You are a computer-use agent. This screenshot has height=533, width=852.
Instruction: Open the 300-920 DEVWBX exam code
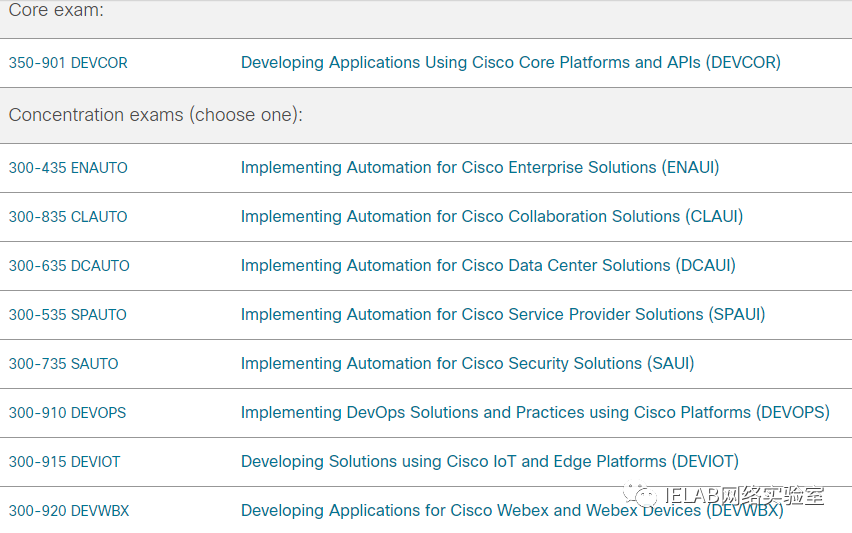69,511
